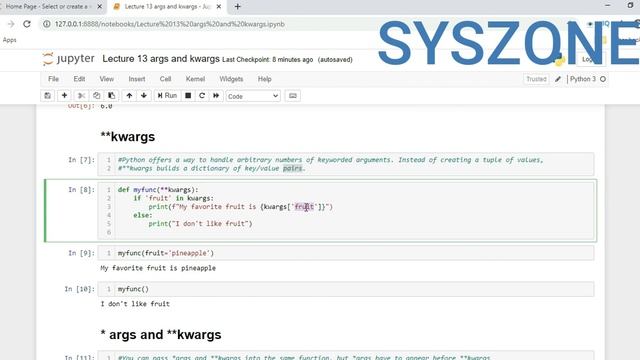Click the * args and **kwargs heading
This screenshot has height=360, width=640.
[161, 335]
